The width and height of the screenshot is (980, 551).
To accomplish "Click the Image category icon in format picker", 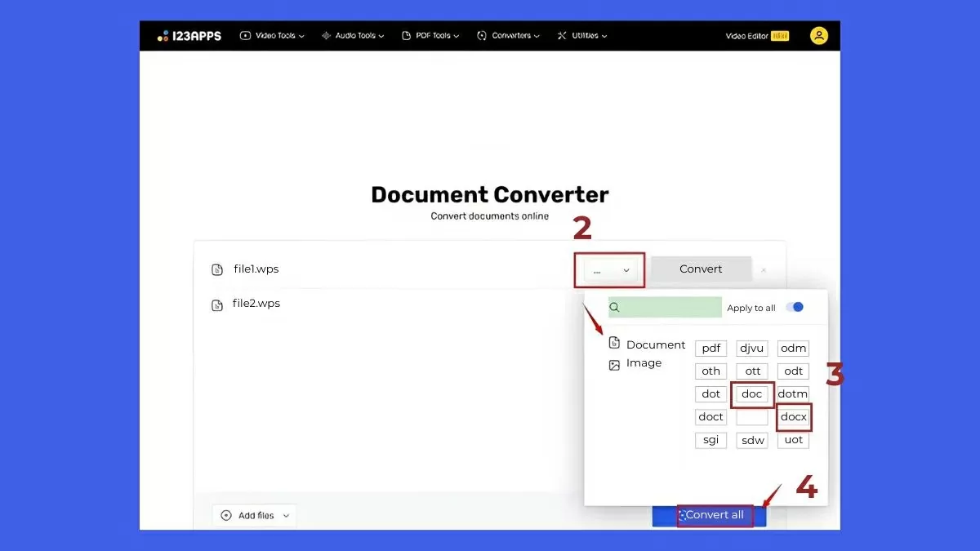I will 614,363.
